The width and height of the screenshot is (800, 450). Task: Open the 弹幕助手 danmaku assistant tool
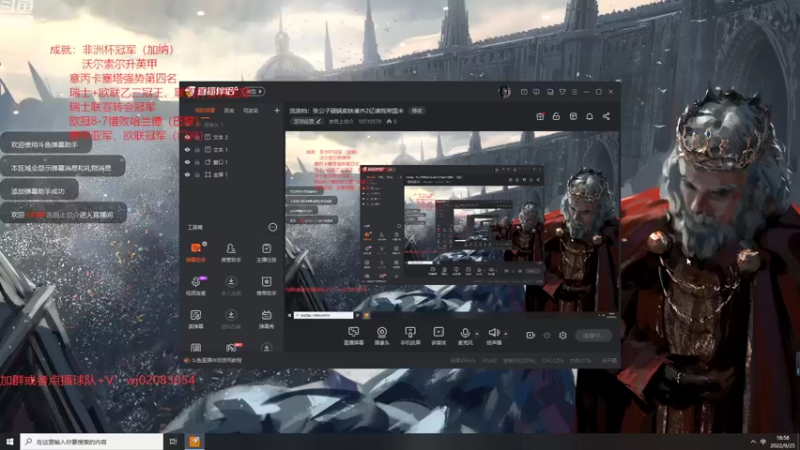coord(196,253)
